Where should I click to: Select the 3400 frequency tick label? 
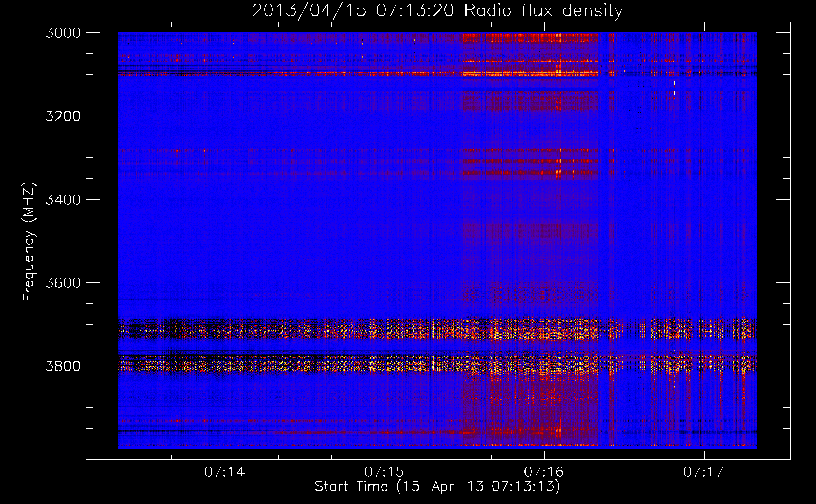pos(63,200)
